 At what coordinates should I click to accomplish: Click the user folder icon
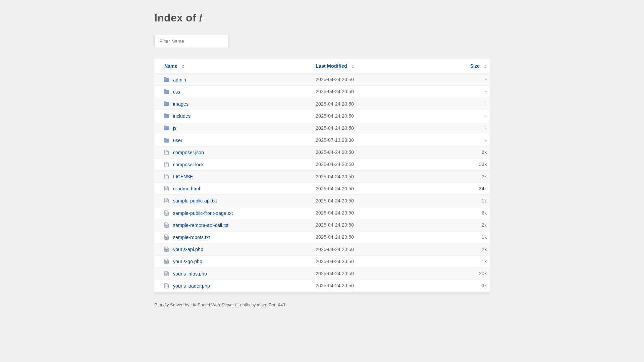(166, 140)
